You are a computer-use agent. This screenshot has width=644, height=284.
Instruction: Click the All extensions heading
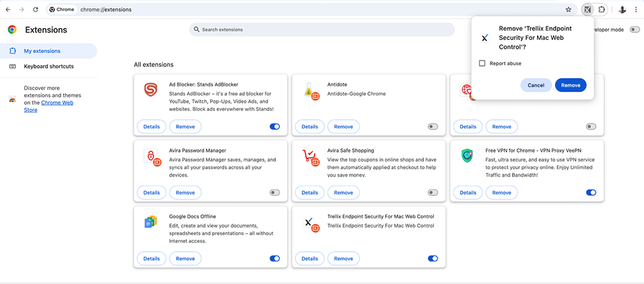tap(153, 64)
